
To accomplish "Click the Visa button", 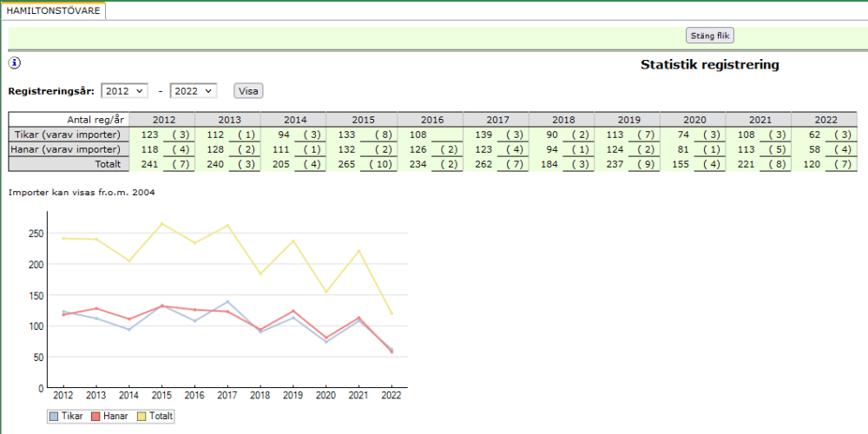I will click(248, 91).
